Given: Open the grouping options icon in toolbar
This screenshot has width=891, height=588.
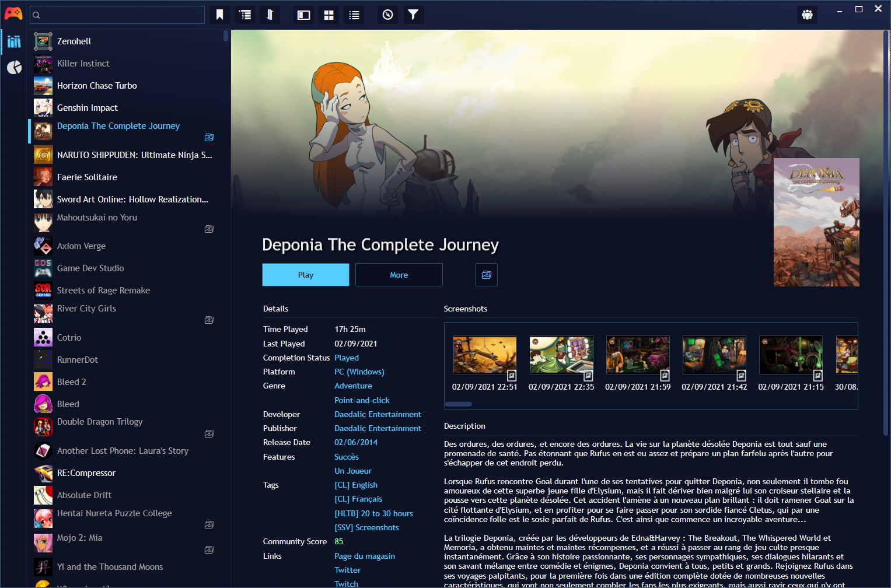Looking at the screenshot, I should 246,15.
